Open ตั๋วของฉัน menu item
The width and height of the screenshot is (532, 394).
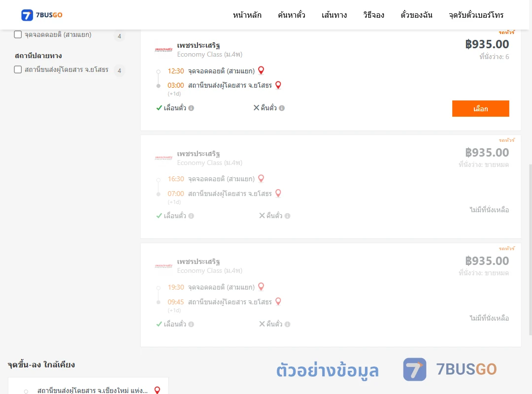(416, 15)
